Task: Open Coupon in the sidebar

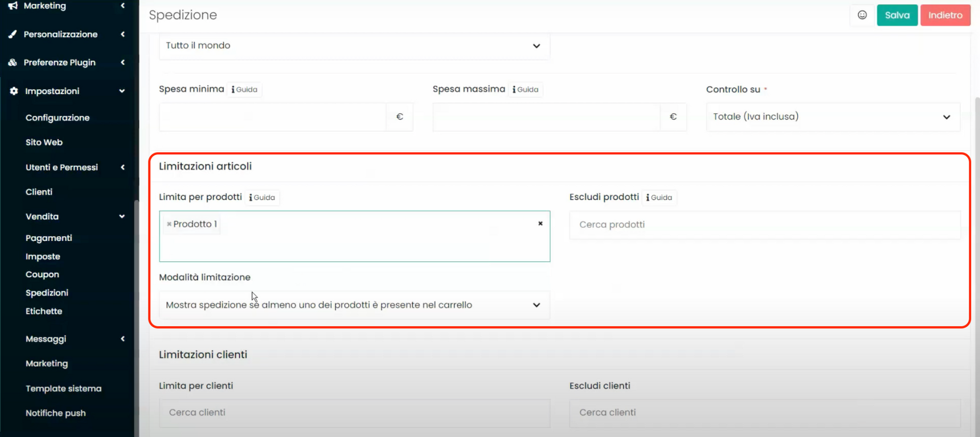Action: (42, 275)
